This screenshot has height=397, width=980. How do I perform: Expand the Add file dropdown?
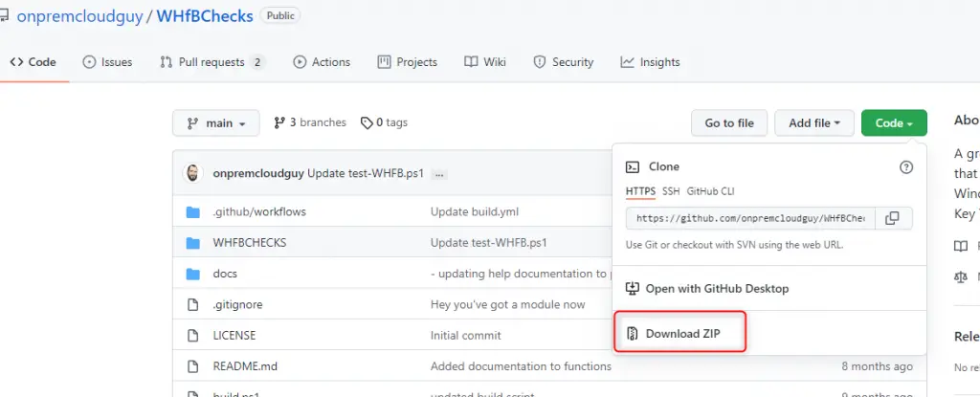point(813,123)
